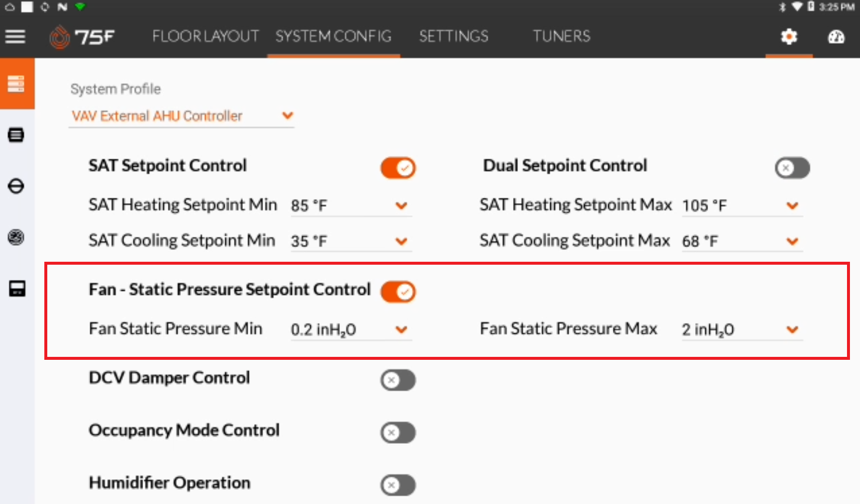Select the circular slash sidebar icon
This screenshot has width=860, height=504.
[x=17, y=186]
